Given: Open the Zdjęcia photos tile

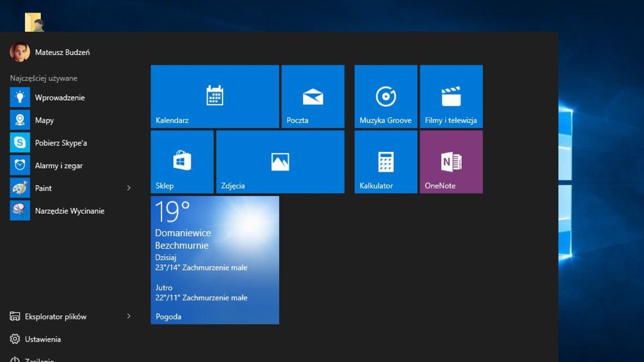Looking at the screenshot, I should click(x=280, y=162).
